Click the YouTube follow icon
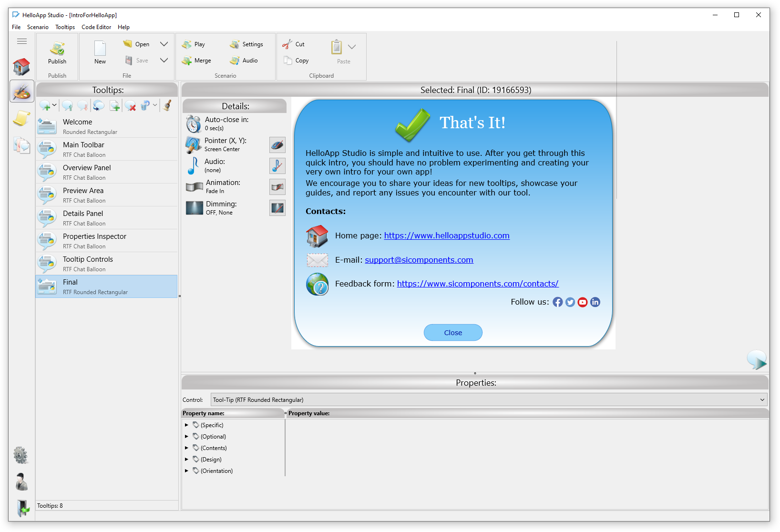The image size is (780, 532). [x=583, y=302]
